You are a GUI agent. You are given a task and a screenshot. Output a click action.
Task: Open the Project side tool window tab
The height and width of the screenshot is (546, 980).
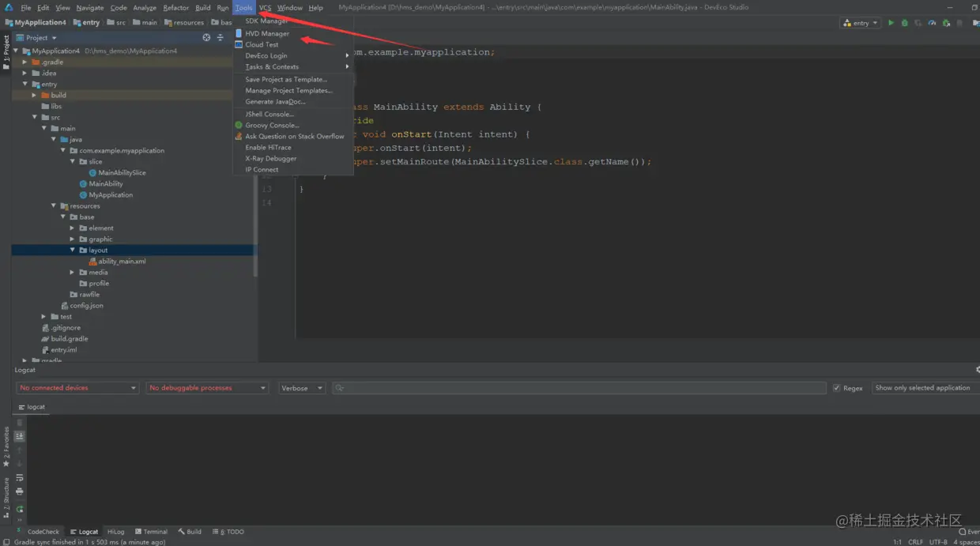point(6,52)
